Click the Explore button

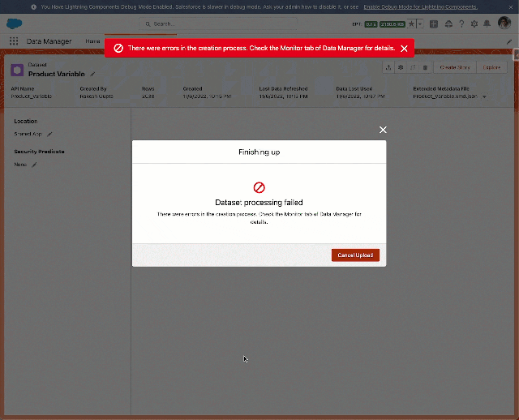click(x=492, y=68)
